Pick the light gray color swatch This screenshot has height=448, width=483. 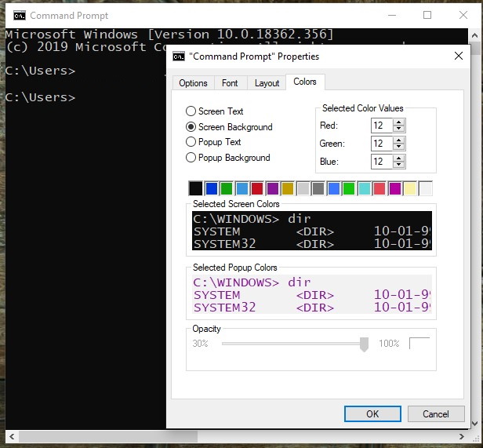click(303, 189)
